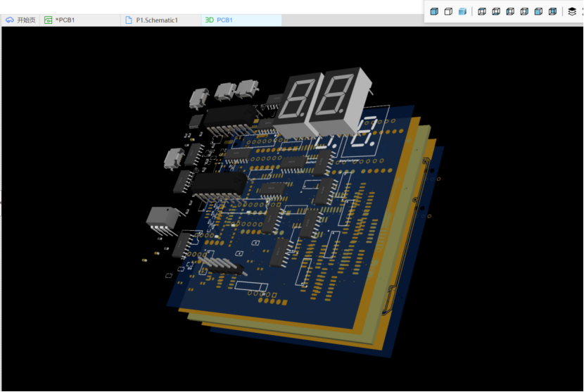Switch to the *PCB1 editor tab
The image size is (584, 392).
(x=80, y=20)
